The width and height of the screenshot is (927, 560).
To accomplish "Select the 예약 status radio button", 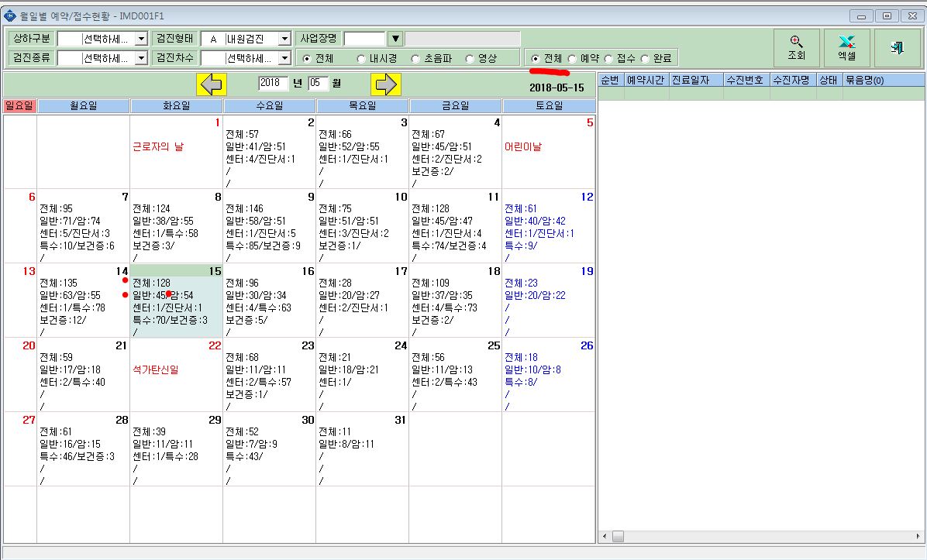I will point(572,59).
